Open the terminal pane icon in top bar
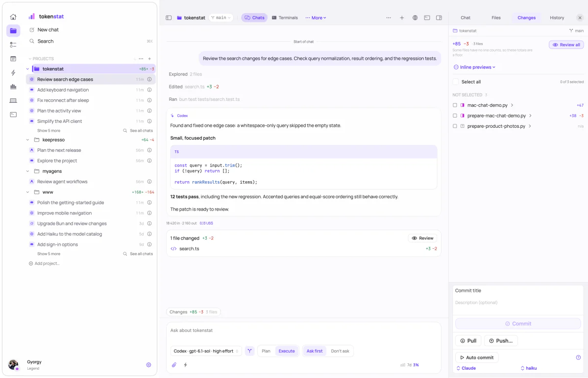588x378 pixels. pyautogui.click(x=427, y=18)
